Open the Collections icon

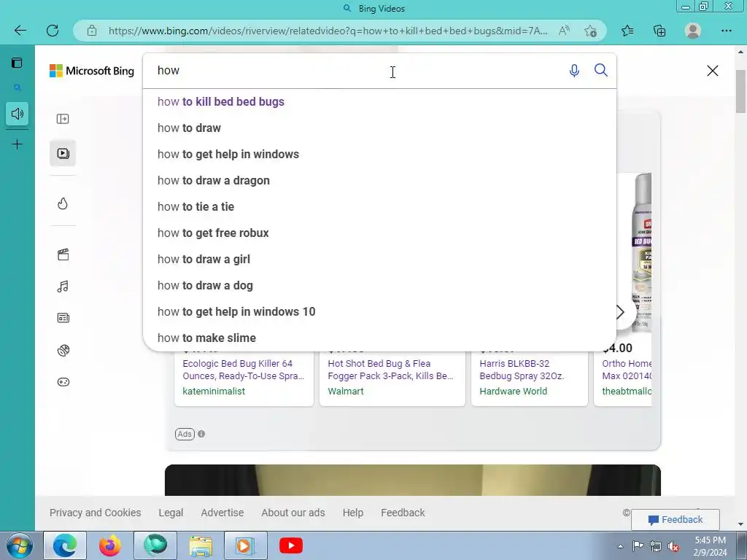click(x=659, y=31)
